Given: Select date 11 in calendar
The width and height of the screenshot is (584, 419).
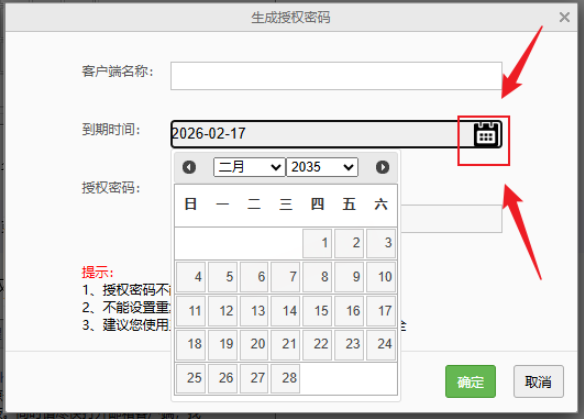Looking at the screenshot, I should (x=191, y=311).
